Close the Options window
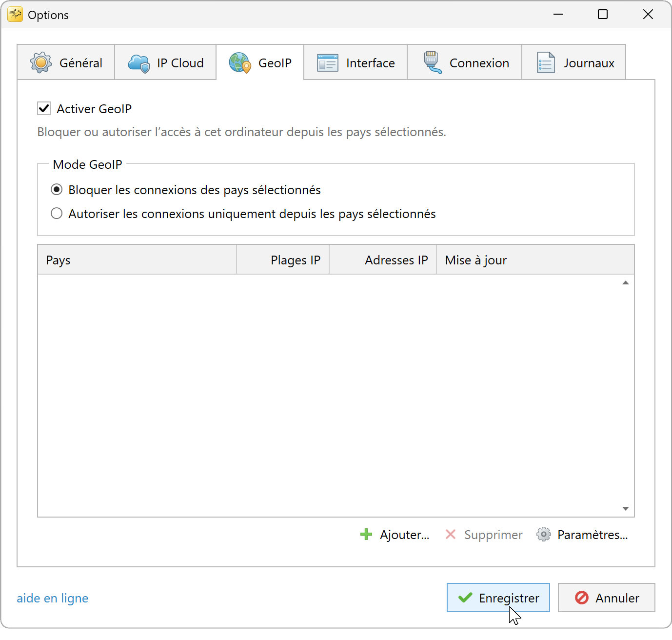 coord(648,15)
